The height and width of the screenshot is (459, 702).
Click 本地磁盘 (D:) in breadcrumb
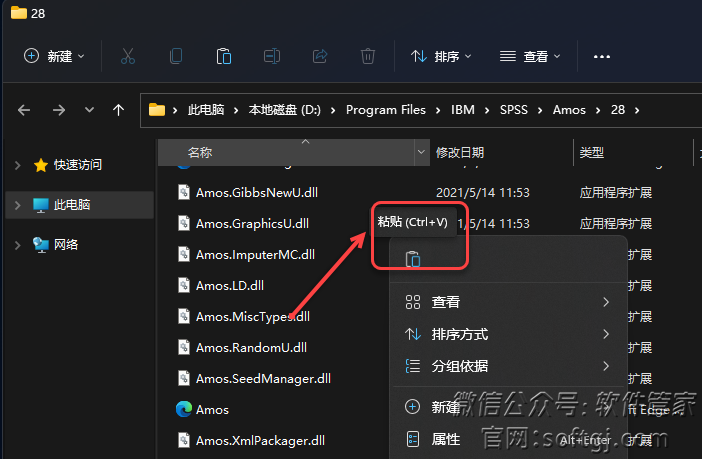click(285, 110)
